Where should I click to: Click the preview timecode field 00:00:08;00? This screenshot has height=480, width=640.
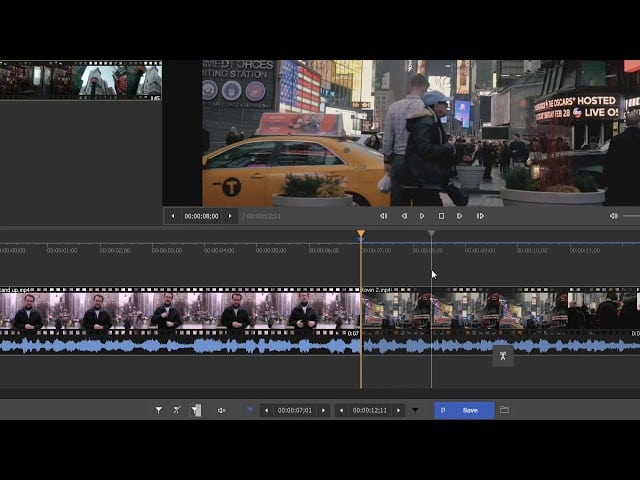click(x=201, y=216)
